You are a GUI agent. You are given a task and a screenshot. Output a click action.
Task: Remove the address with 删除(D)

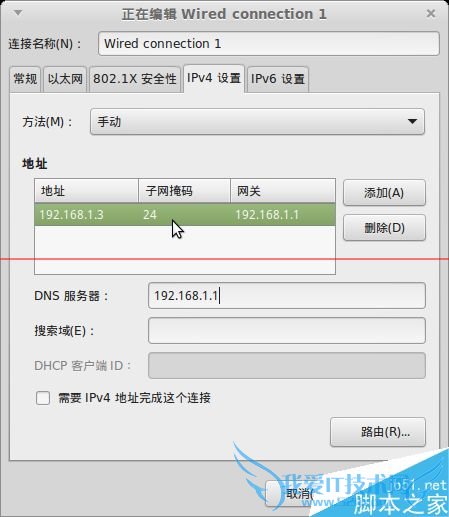coord(384,228)
